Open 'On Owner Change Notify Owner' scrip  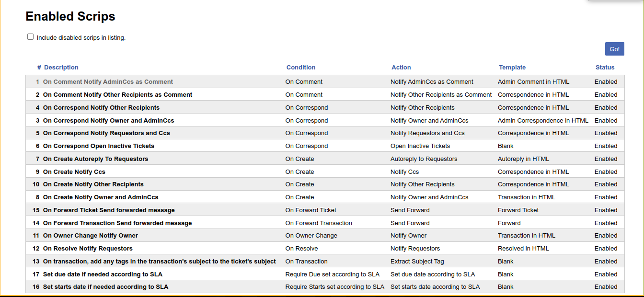tap(91, 236)
